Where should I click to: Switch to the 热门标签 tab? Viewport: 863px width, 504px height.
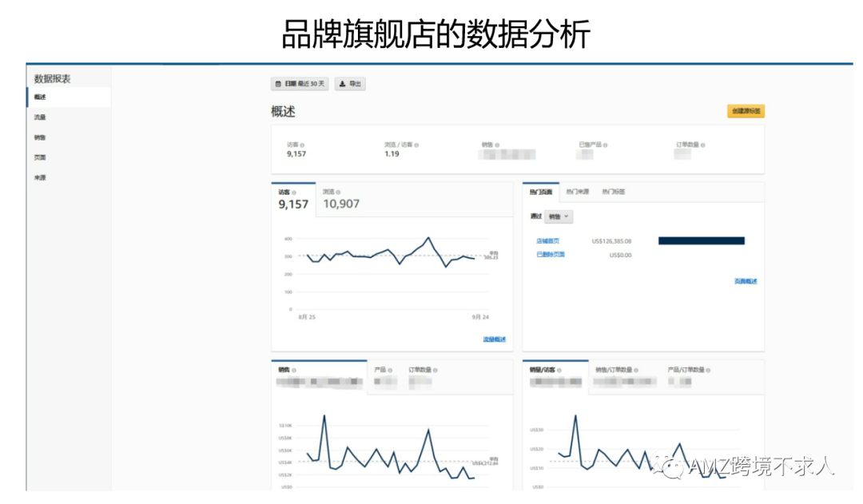coord(614,191)
